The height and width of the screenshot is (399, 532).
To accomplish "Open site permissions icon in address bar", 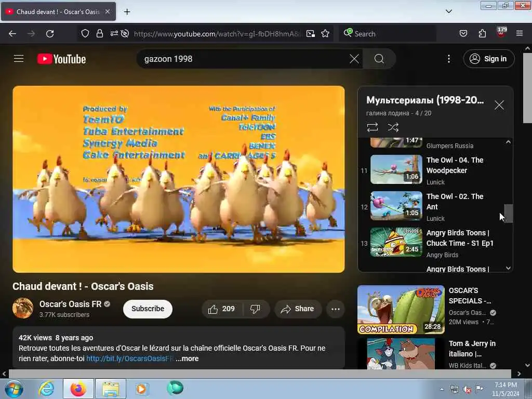I will click(x=114, y=33).
